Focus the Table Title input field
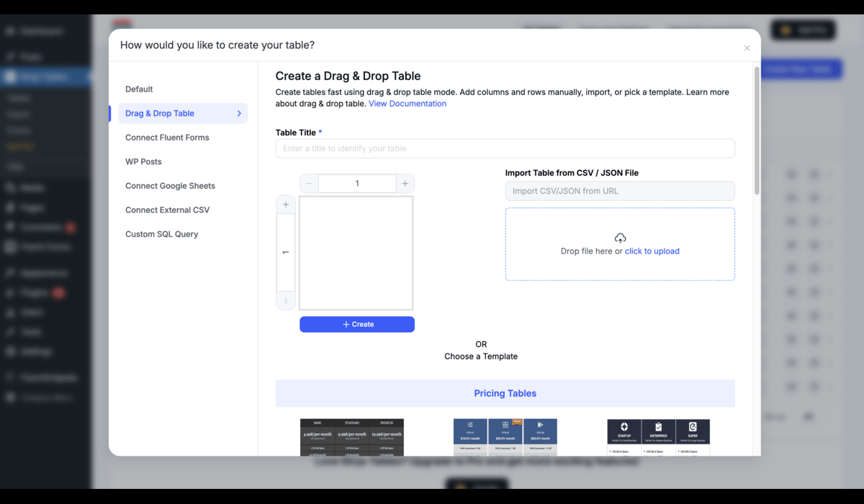This screenshot has height=504, width=864. click(505, 148)
